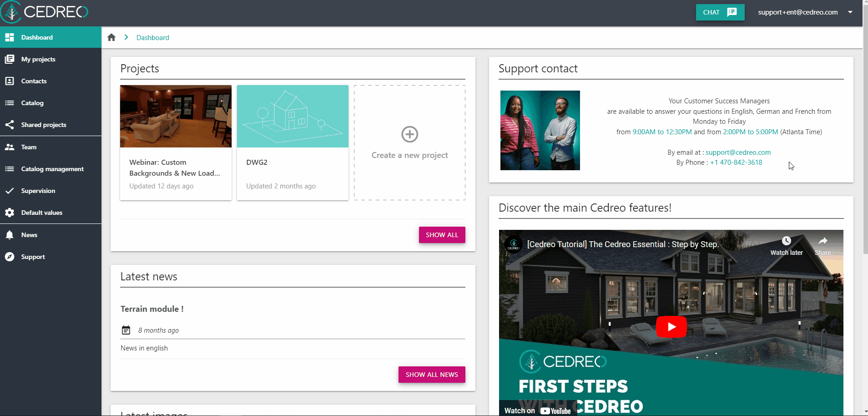Click the Supervision checkmark icon
The image size is (868, 416).
coord(10,191)
